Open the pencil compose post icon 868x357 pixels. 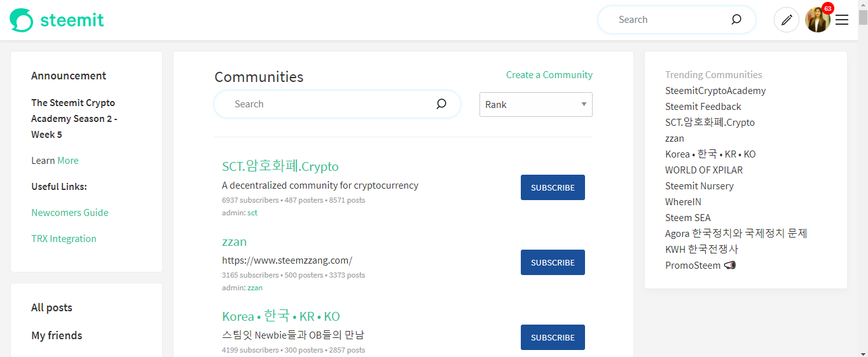coord(787,20)
